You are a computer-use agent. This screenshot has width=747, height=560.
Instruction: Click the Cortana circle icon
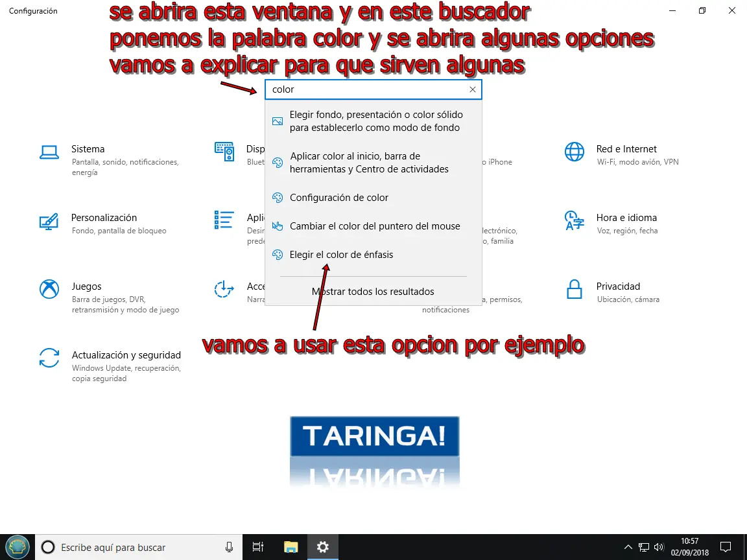[x=47, y=547]
